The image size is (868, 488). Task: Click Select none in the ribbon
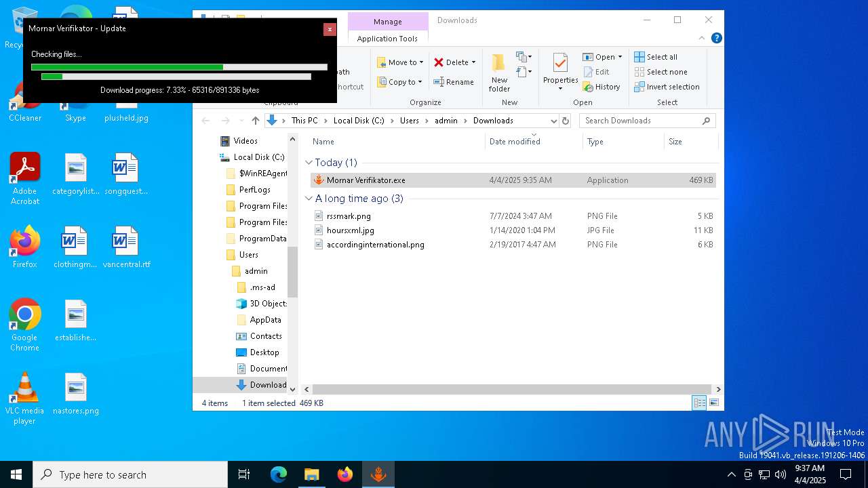660,72
